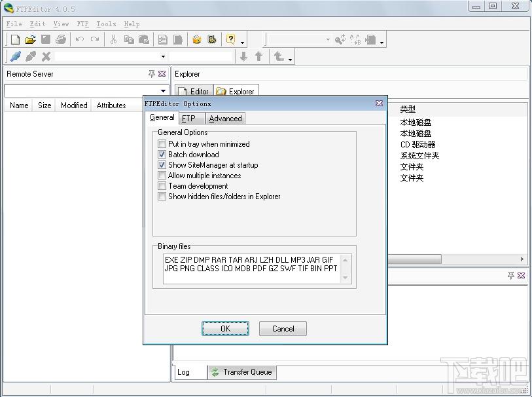Click the Download arrow icon

point(243,56)
